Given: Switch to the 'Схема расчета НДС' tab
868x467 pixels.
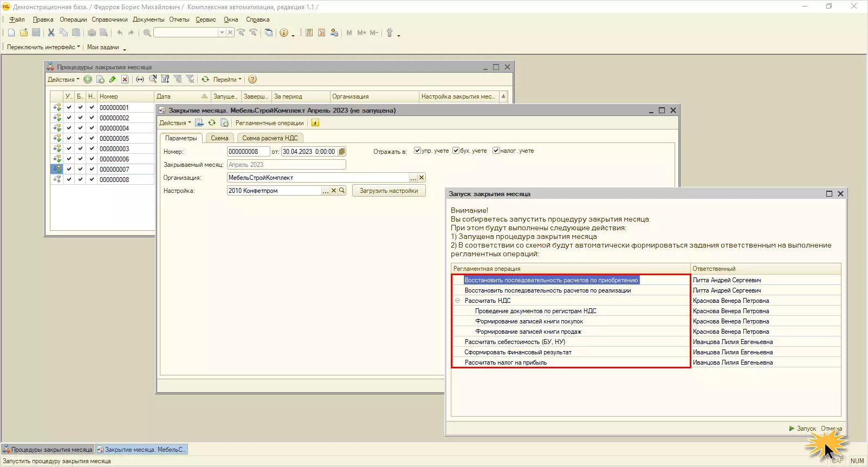Looking at the screenshot, I should coord(270,138).
